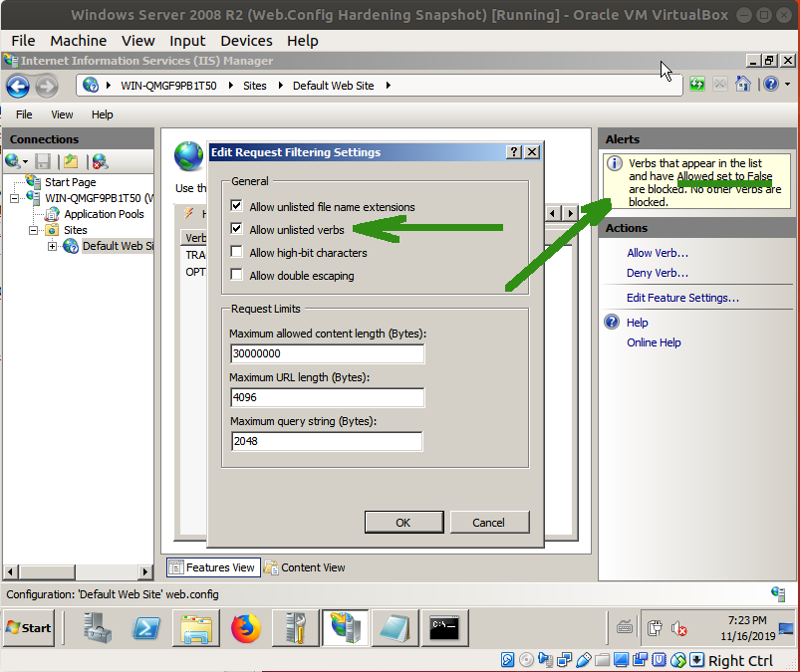This screenshot has height=672, width=800.
Task: Click the Stop icon beside Refresh
Action: click(720, 85)
